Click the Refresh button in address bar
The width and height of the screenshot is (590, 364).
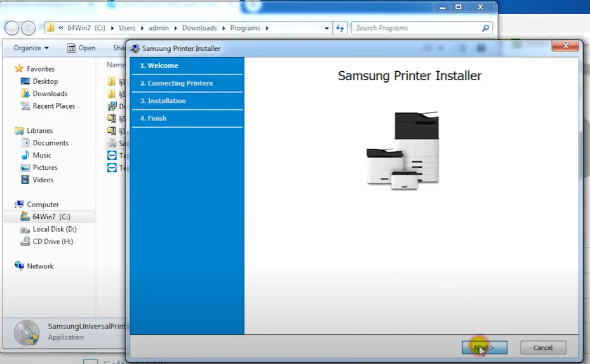click(340, 28)
